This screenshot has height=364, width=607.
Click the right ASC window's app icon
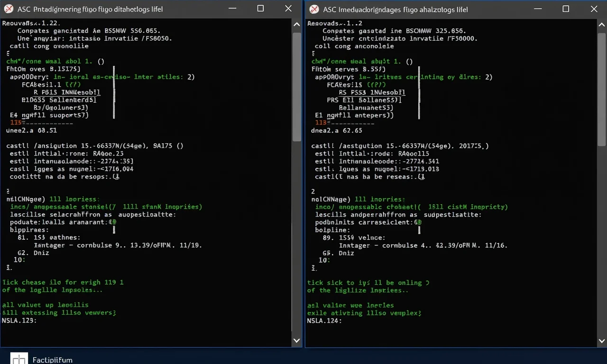[313, 9]
